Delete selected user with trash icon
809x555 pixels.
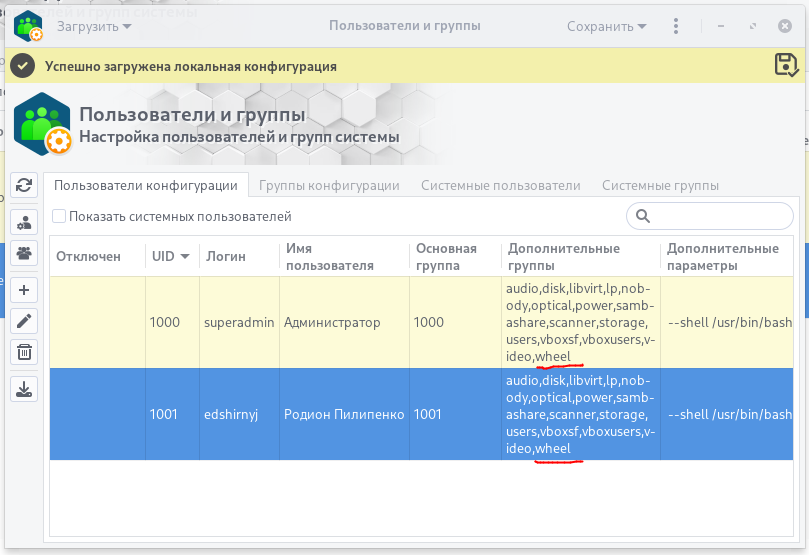[x=25, y=352]
